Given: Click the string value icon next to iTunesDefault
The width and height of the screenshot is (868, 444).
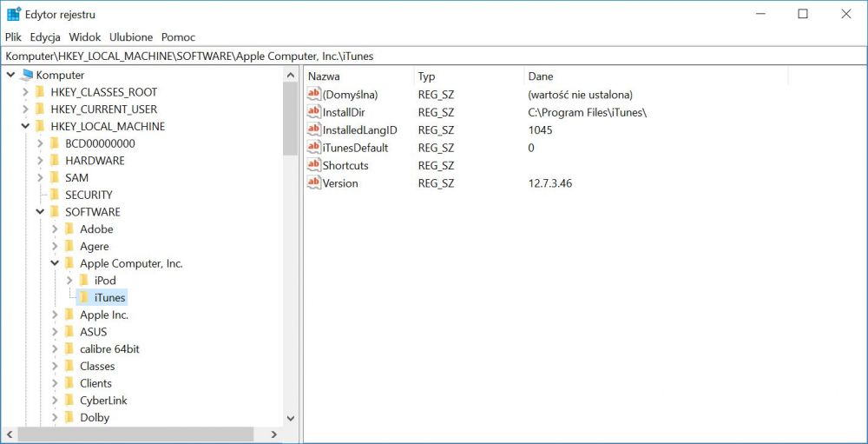Looking at the screenshot, I should 314,148.
